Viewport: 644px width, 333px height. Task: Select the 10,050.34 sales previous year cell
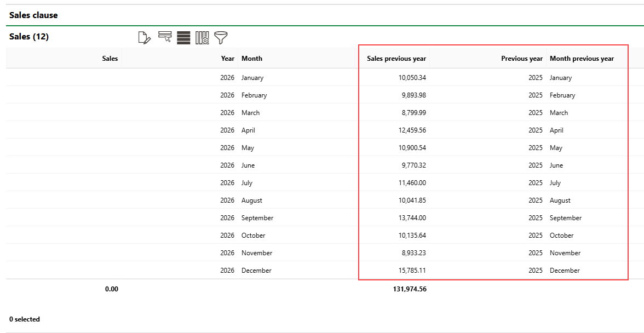(412, 78)
